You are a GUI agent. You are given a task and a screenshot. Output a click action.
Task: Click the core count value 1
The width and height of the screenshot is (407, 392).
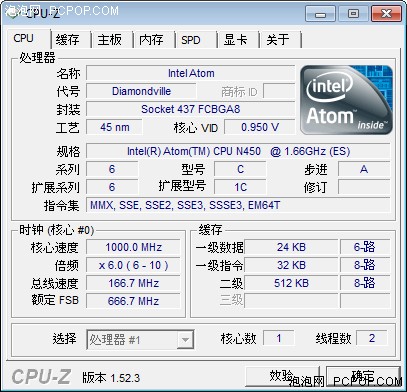pos(279,338)
